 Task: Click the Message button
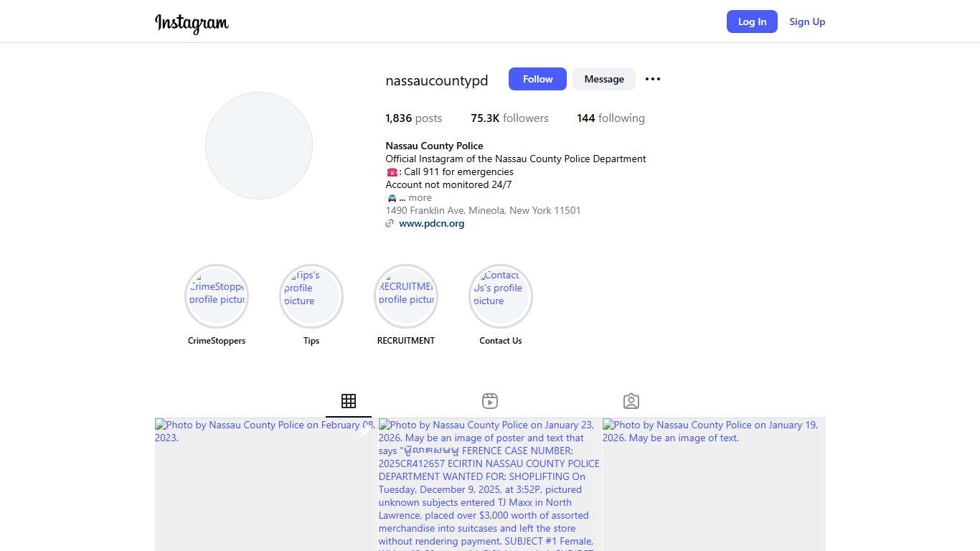[x=604, y=79]
